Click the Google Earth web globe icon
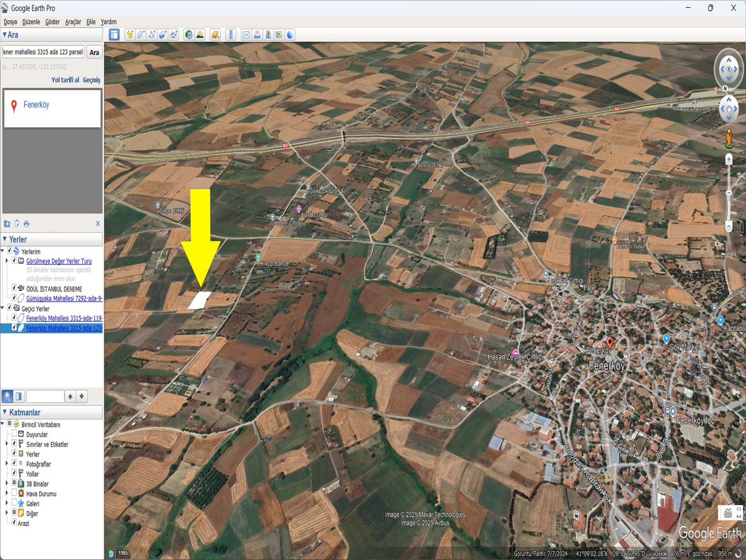Image resolution: width=746 pixels, height=560 pixels. point(290,34)
